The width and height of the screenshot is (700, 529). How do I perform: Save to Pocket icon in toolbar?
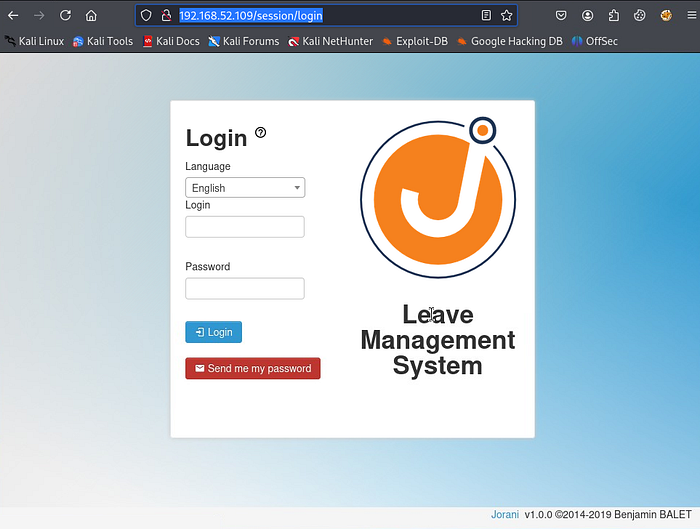[561, 16]
